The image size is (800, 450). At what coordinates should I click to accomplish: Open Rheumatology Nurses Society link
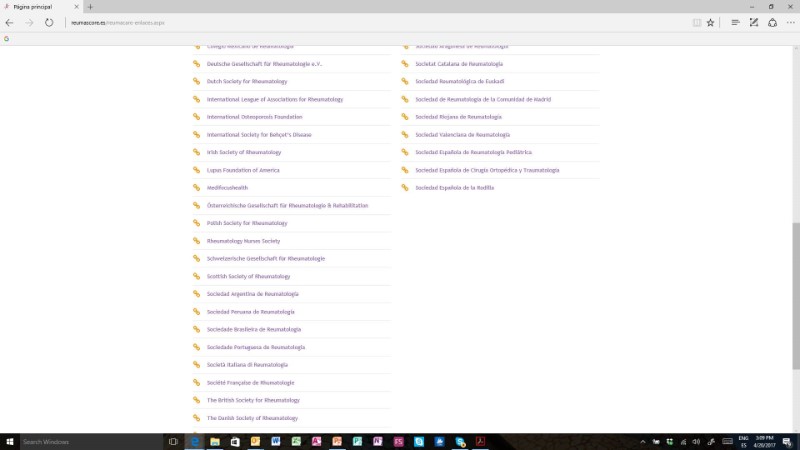pyautogui.click(x=243, y=241)
